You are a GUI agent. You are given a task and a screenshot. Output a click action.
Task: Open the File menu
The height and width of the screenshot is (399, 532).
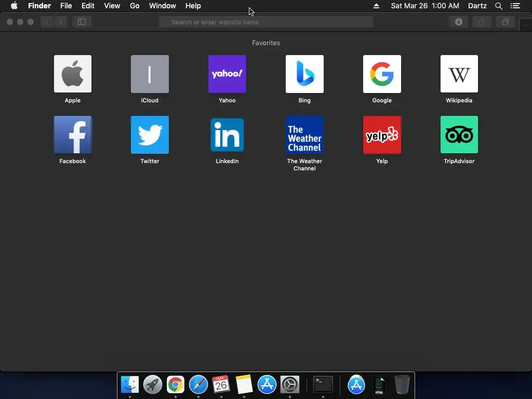pyautogui.click(x=66, y=6)
